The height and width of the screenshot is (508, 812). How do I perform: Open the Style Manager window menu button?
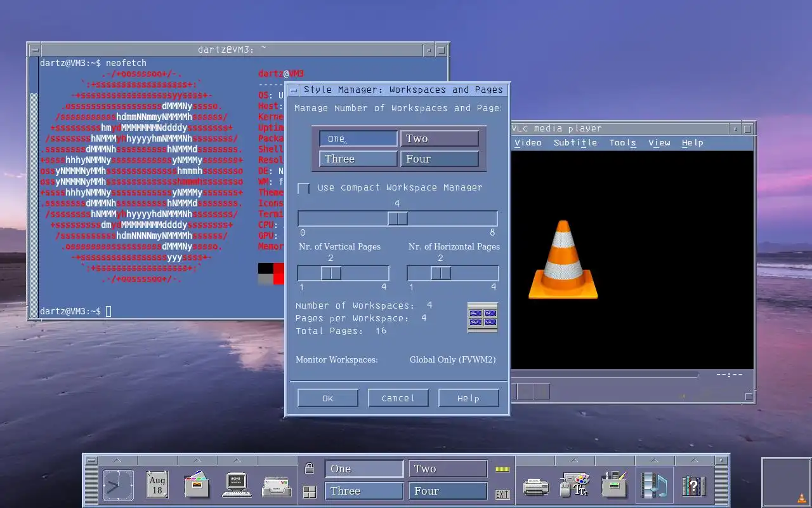[x=292, y=90]
